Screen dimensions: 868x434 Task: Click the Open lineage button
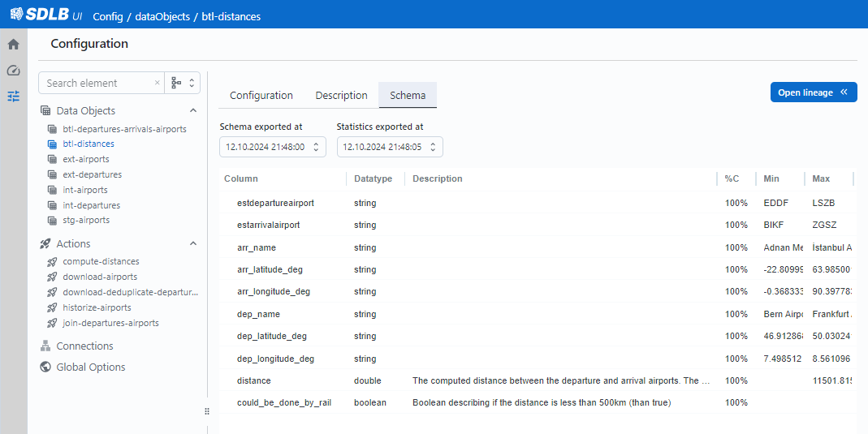(x=813, y=92)
